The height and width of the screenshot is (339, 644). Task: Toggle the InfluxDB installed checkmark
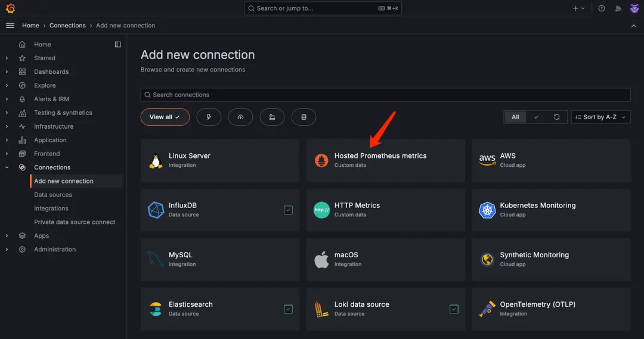(289, 210)
